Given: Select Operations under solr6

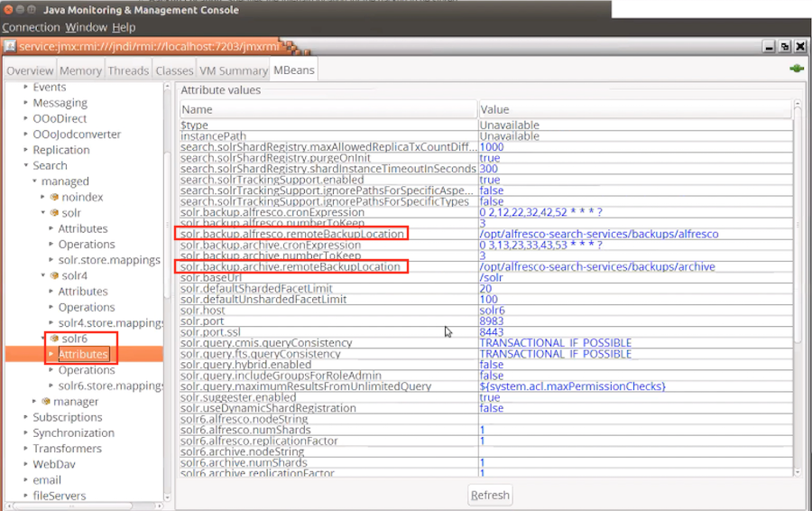Looking at the screenshot, I should 87,370.
